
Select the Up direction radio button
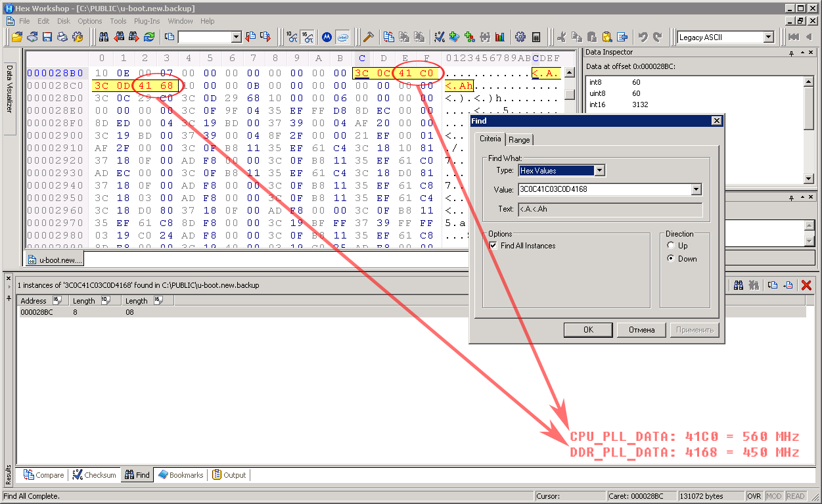tap(671, 245)
